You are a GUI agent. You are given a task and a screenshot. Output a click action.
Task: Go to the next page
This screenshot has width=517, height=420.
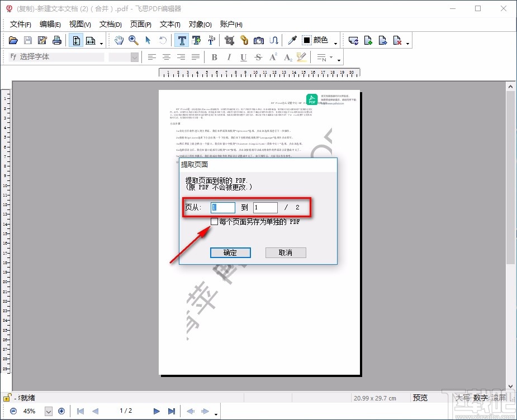pos(156,411)
